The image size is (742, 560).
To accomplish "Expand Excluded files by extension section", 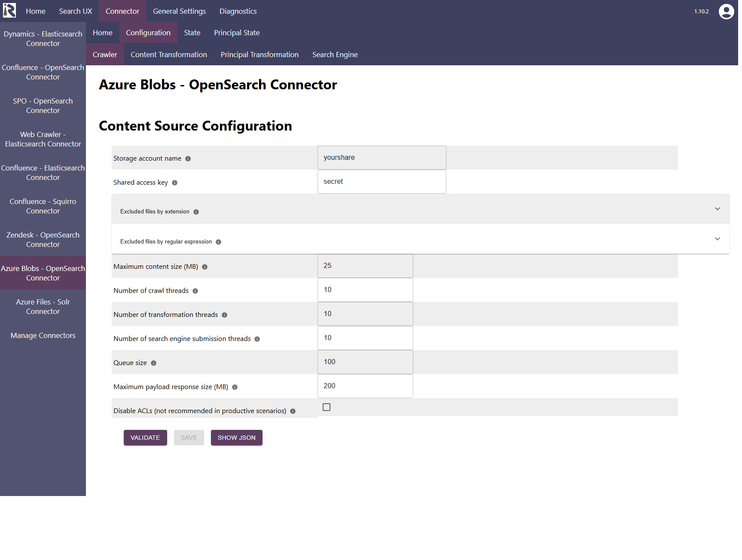I will 717,209.
